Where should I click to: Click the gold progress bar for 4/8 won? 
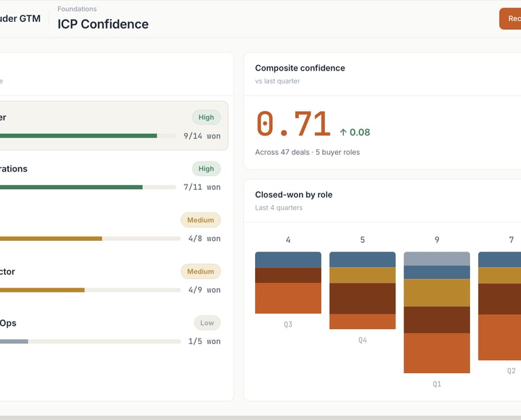(51, 238)
